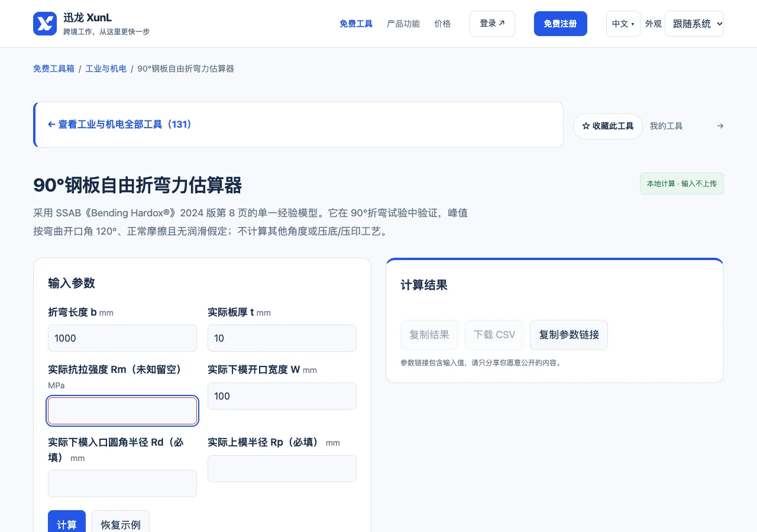
Task: Open the 跟随系统 appearance dropdown
Action: 694,24
